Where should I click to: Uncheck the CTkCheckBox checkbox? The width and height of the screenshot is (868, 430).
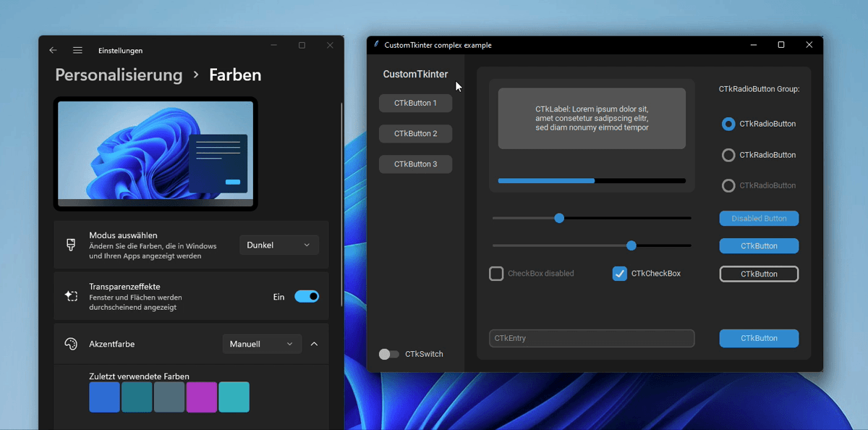point(620,274)
